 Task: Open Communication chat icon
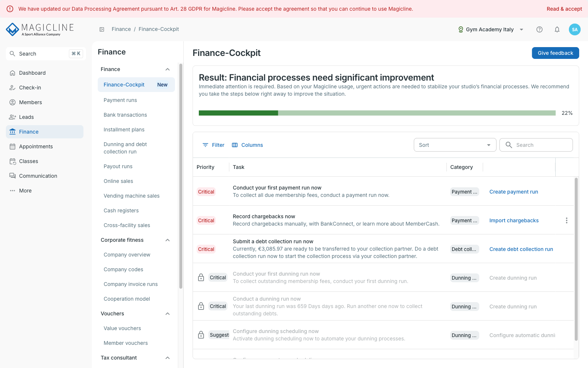12,176
